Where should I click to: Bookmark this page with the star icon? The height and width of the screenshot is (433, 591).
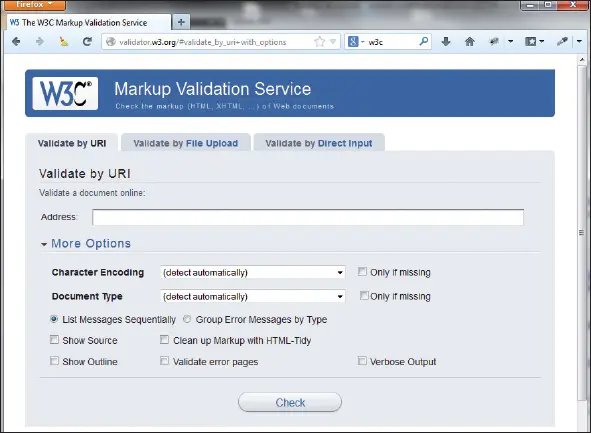(320, 42)
